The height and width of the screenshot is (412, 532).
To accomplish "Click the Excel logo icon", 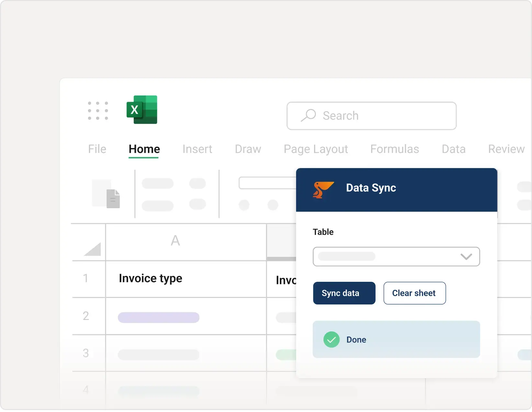I will 142,109.
